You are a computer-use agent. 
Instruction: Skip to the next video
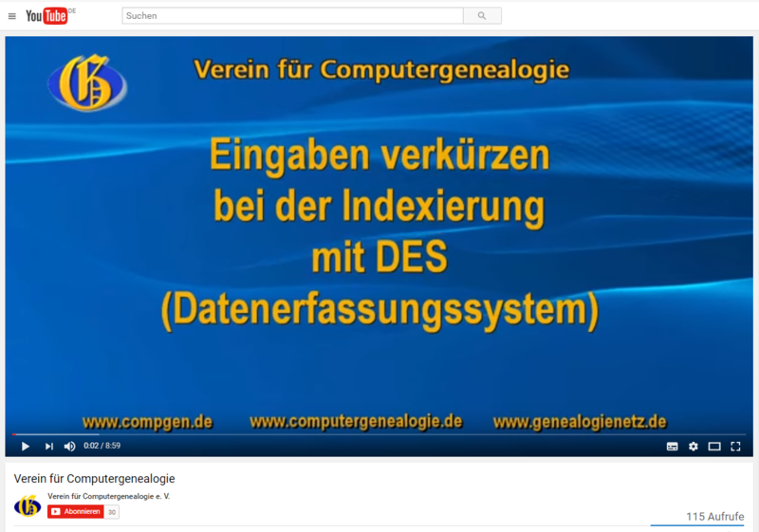48,446
